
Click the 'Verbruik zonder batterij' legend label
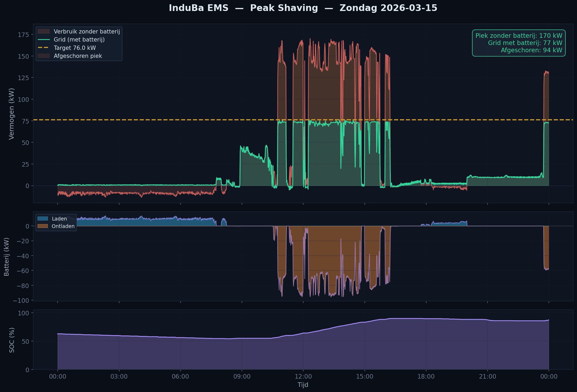click(x=87, y=32)
